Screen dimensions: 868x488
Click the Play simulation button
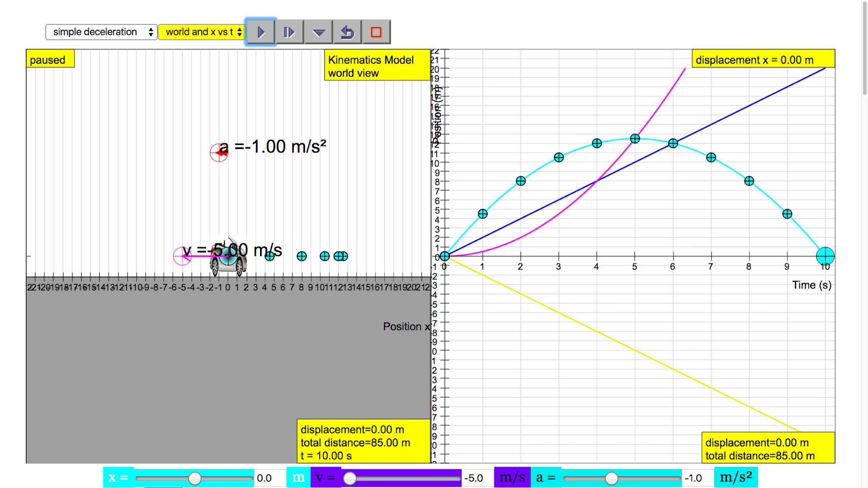point(261,32)
